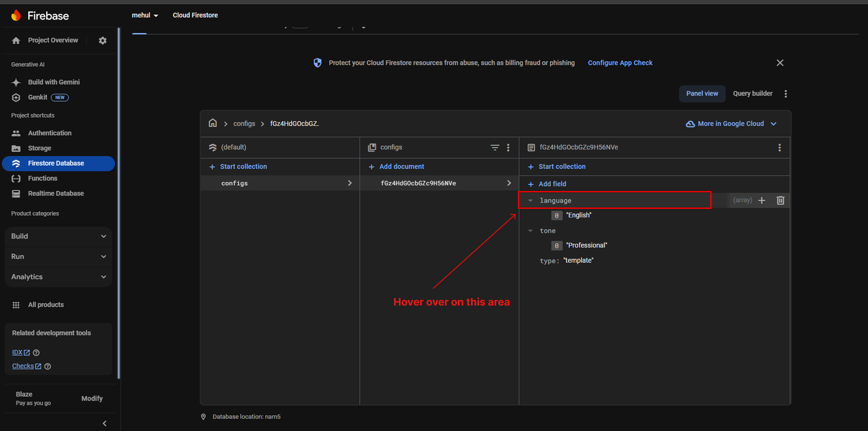This screenshot has height=431, width=868.
Task: Open the mehul project selector dropdown
Action: pyautogui.click(x=145, y=15)
